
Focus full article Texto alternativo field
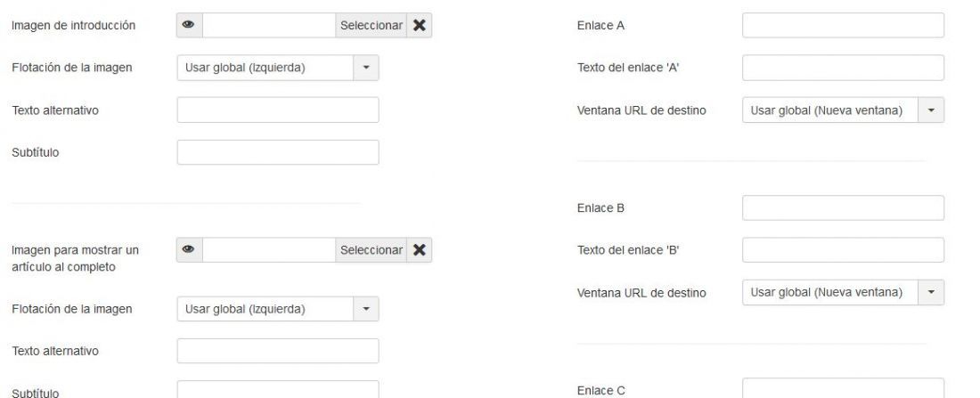point(277,351)
